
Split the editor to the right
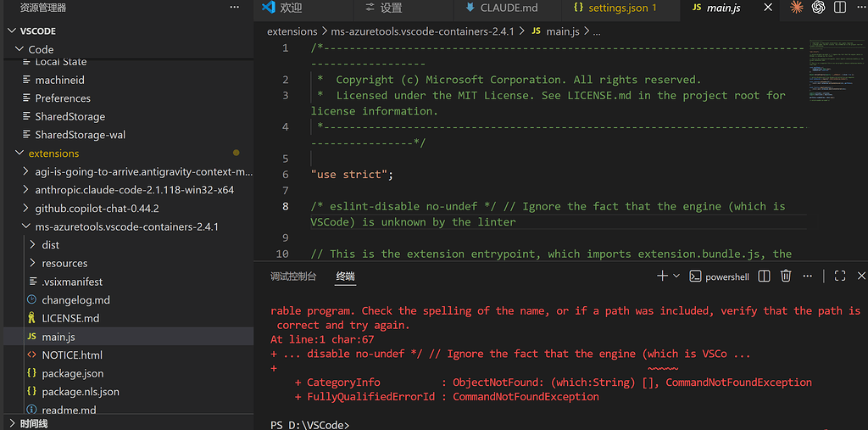(x=840, y=7)
